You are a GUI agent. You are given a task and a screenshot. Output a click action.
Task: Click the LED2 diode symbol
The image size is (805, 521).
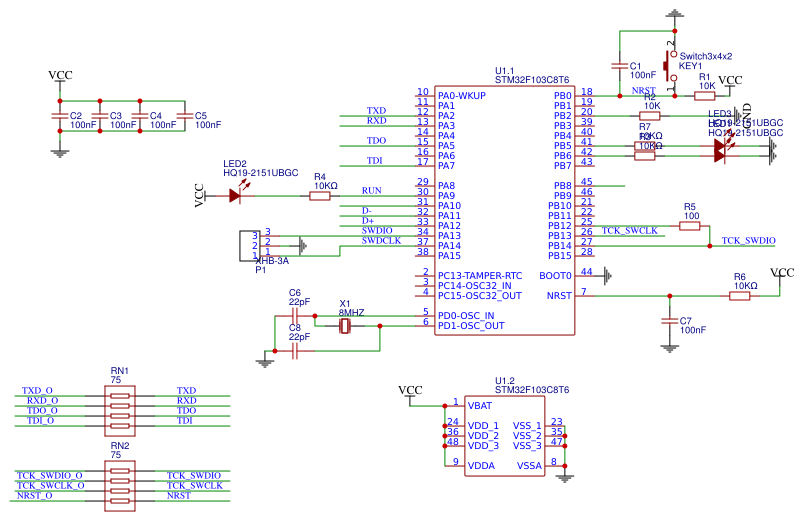(234, 196)
